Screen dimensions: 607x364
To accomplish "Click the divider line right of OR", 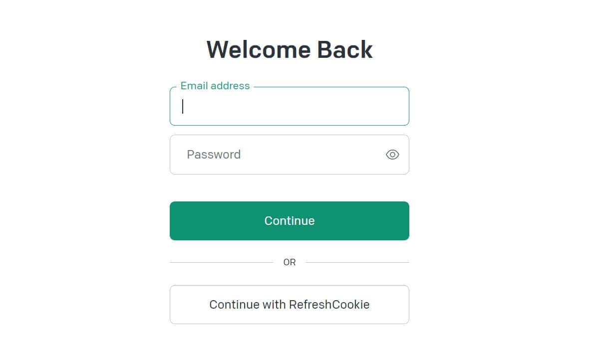I will pos(357,262).
